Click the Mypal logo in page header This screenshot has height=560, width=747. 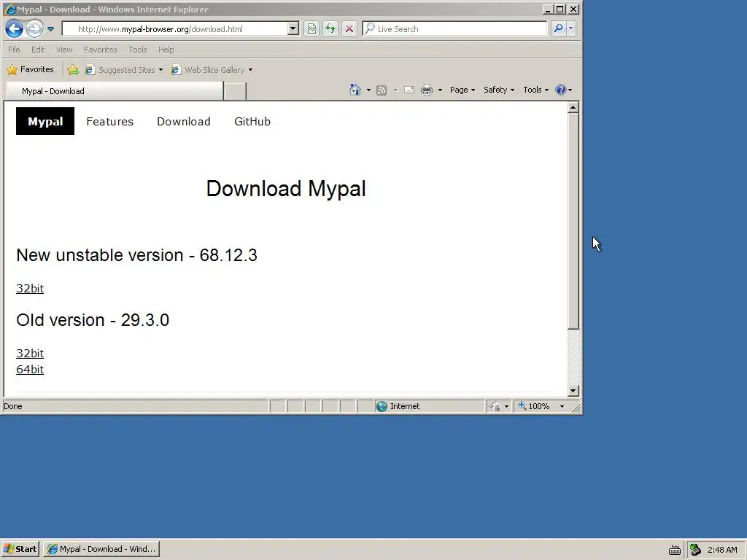pos(45,122)
